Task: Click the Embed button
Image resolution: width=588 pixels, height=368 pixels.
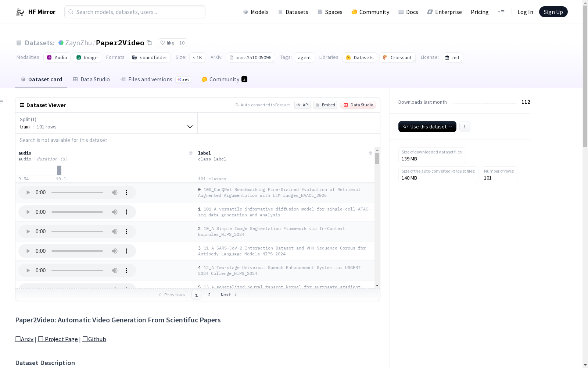Action: [x=325, y=105]
